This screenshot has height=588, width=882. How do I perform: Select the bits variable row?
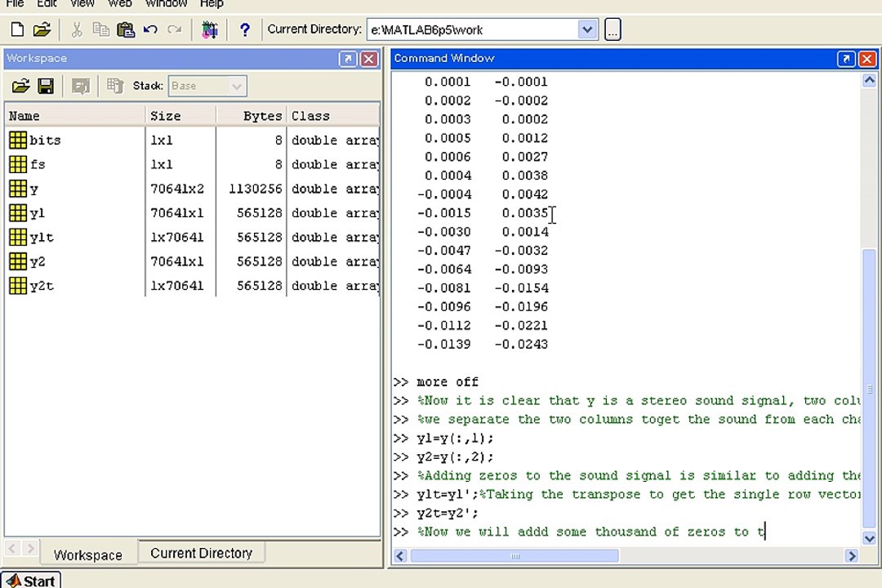193,140
